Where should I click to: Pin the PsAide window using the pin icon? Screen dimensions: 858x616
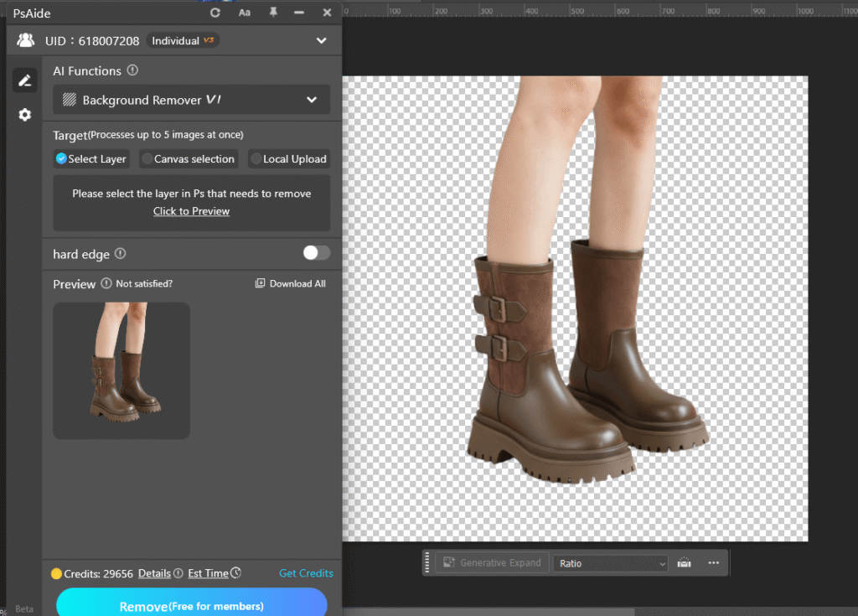pyautogui.click(x=271, y=13)
